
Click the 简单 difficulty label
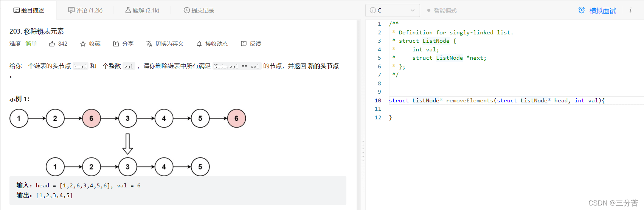(31, 44)
